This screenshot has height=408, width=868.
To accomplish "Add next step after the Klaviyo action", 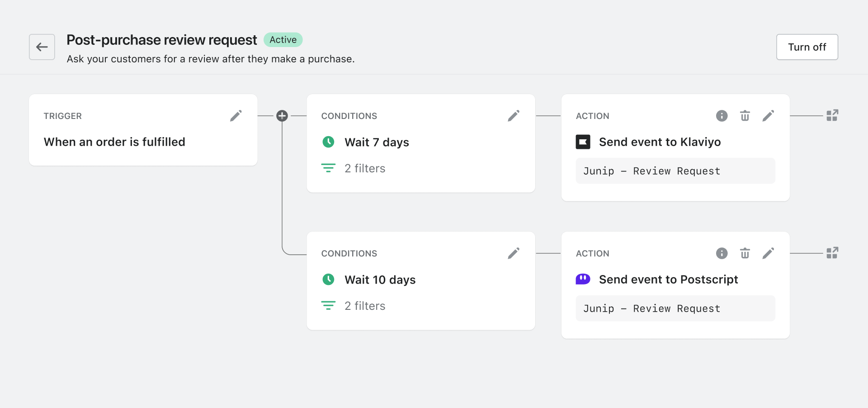I will pos(832,115).
